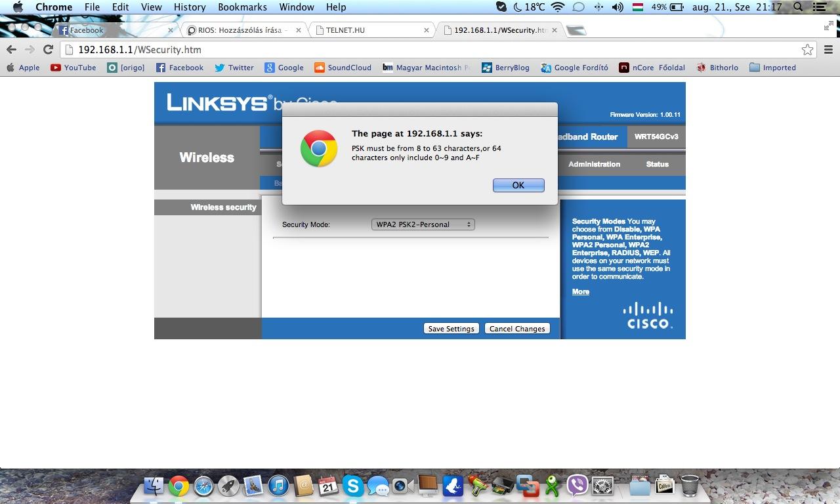Close the 192.168.1.1/WSecurity tab
The height and width of the screenshot is (504, 840).
pyautogui.click(x=555, y=30)
